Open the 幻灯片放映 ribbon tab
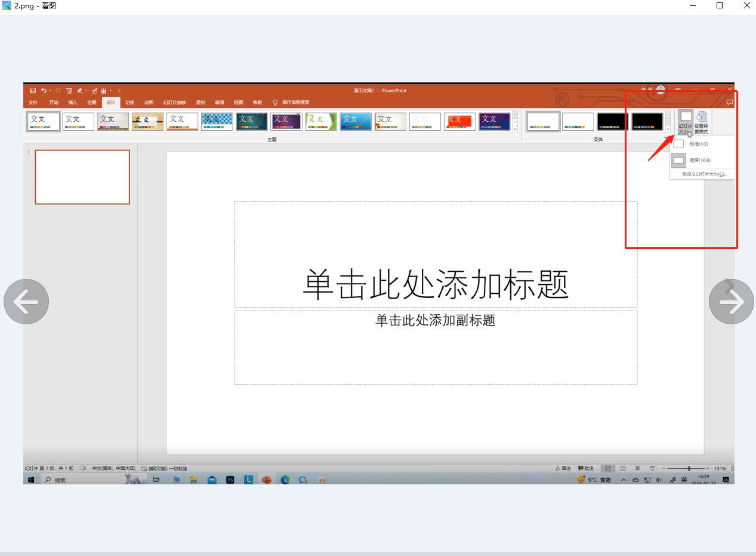 pyautogui.click(x=175, y=103)
